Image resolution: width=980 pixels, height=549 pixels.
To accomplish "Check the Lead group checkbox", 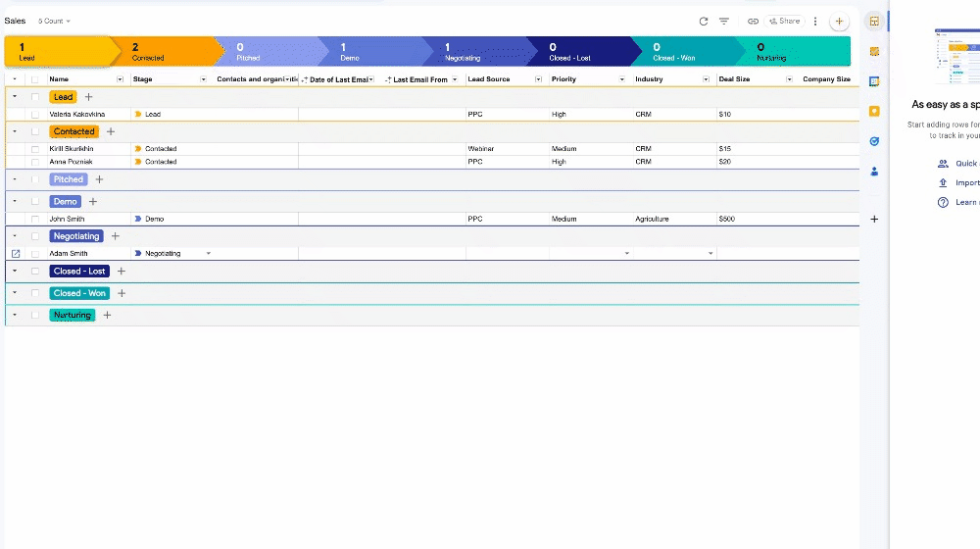I will pos(35,97).
